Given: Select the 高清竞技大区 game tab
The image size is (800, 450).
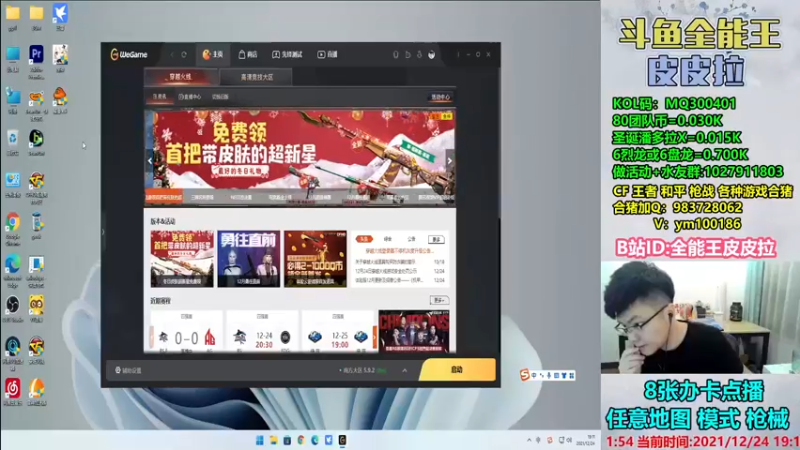Looking at the screenshot, I should 257,77.
